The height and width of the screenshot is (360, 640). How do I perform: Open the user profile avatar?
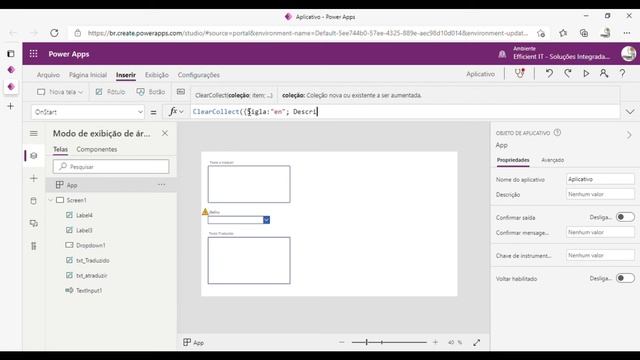(628, 54)
